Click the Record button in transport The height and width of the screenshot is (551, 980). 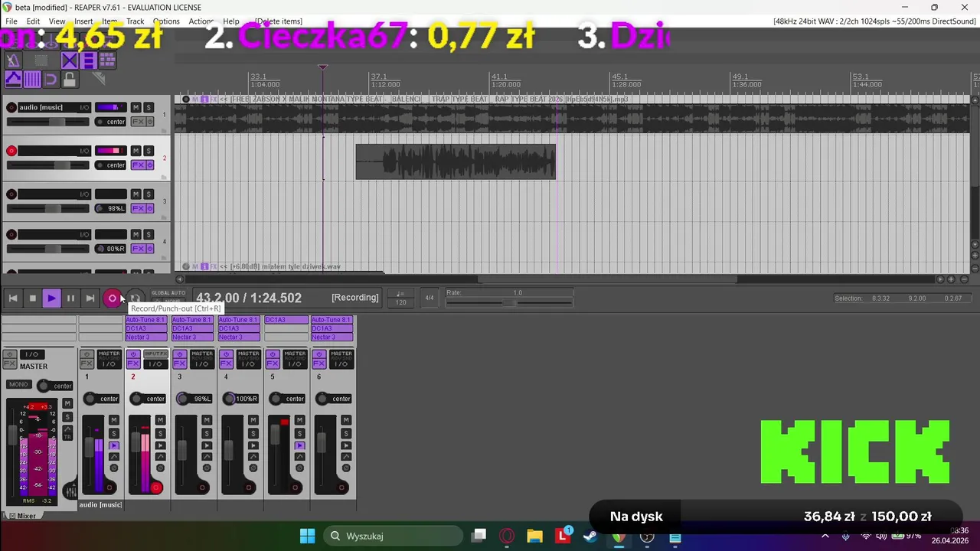[113, 298]
